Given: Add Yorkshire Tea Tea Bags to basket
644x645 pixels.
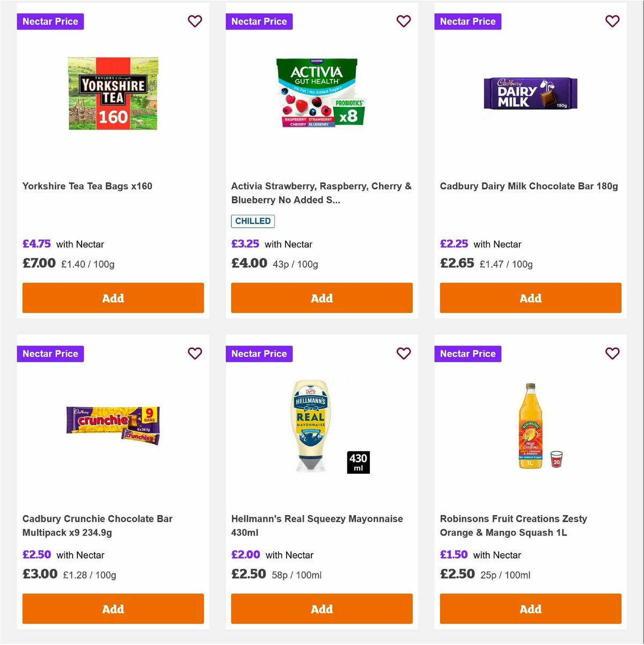Looking at the screenshot, I should point(113,298).
